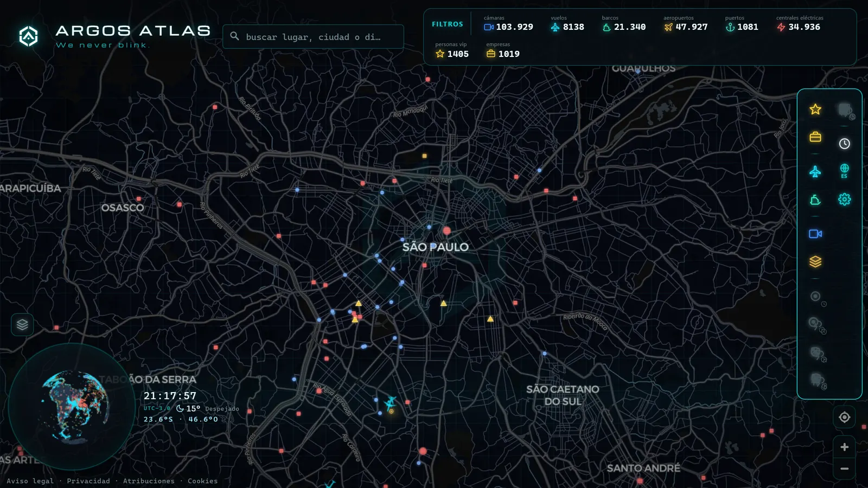
Task: Toggle the vuelos filter showing 8138
Action: pos(567,23)
